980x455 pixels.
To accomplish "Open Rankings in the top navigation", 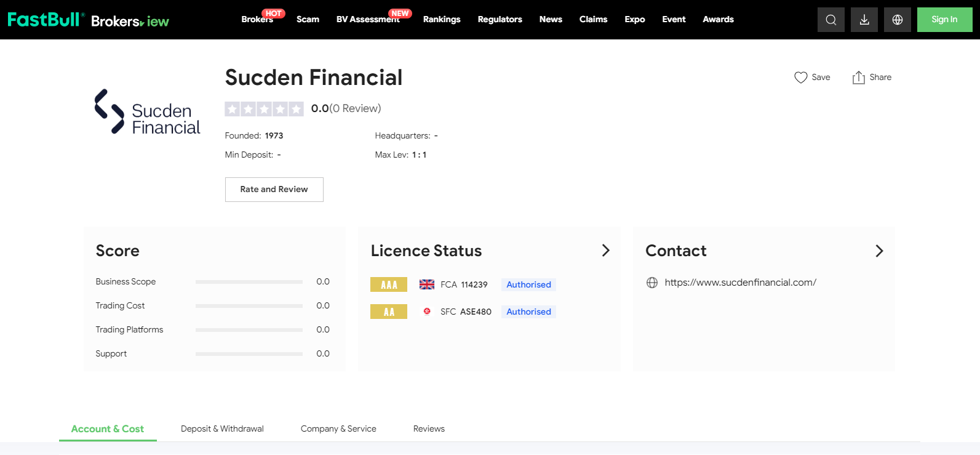I will click(x=442, y=20).
